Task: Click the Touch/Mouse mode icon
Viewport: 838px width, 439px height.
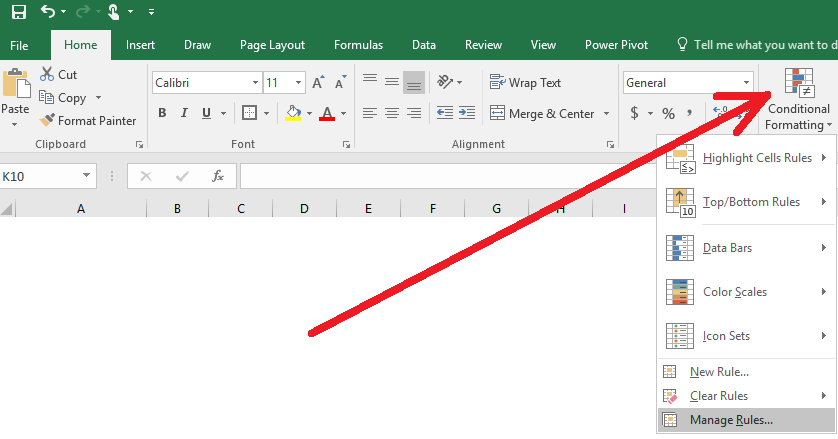Action: coord(113,12)
